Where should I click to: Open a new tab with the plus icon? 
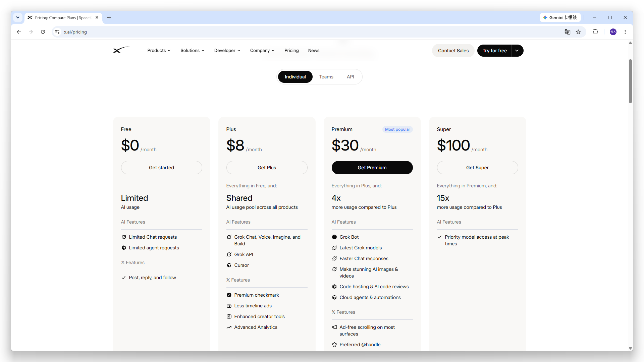pos(109,17)
